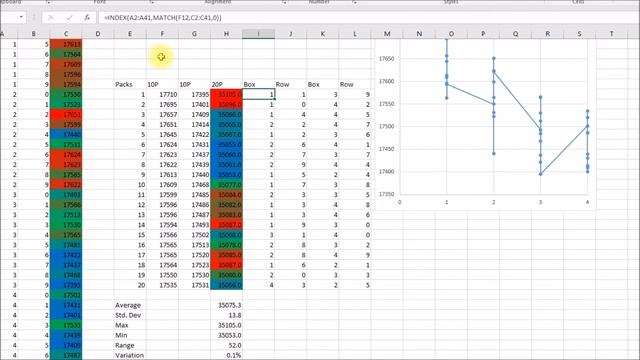Click the 'Box' header cell in column K
This screenshot has width=640, height=360.
pyautogui.click(x=322, y=84)
